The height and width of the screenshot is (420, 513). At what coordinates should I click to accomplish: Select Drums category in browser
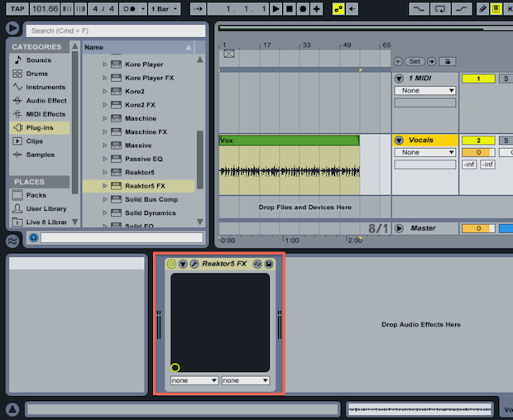point(38,74)
